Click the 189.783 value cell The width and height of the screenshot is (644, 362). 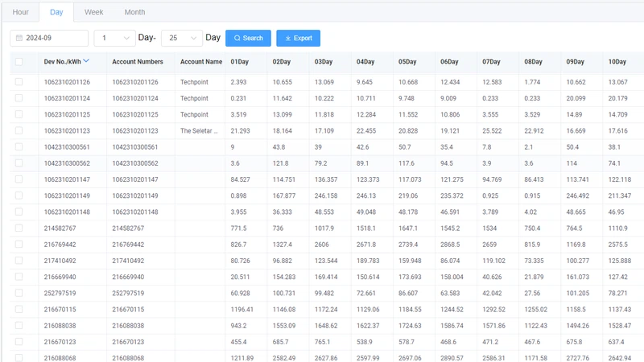[368, 261]
